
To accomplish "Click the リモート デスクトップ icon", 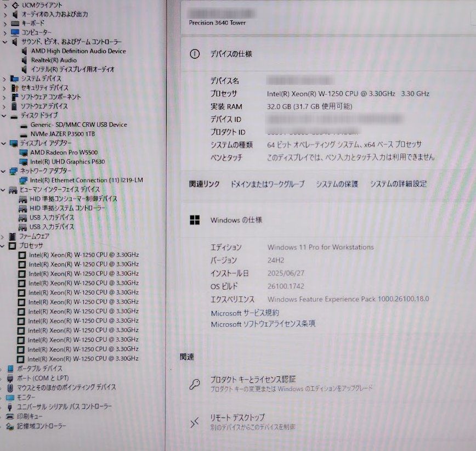I will (194, 422).
